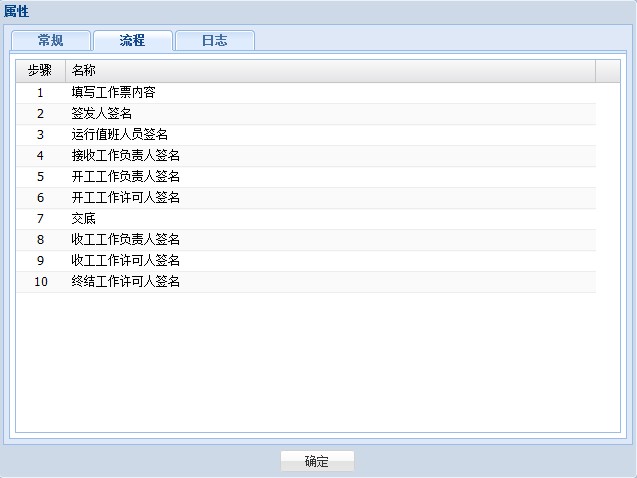Image resolution: width=637 pixels, height=478 pixels.
Task: Click the 终结工作许可人签名 row
Action: point(125,282)
